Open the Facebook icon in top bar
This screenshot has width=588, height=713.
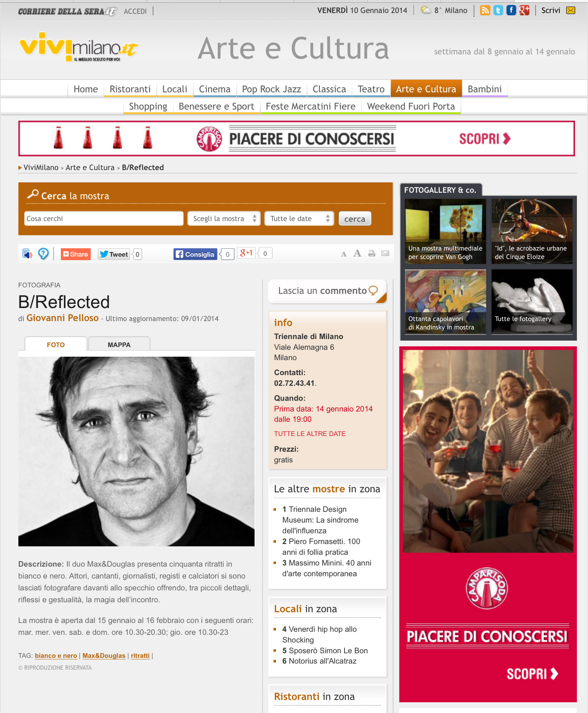point(511,10)
